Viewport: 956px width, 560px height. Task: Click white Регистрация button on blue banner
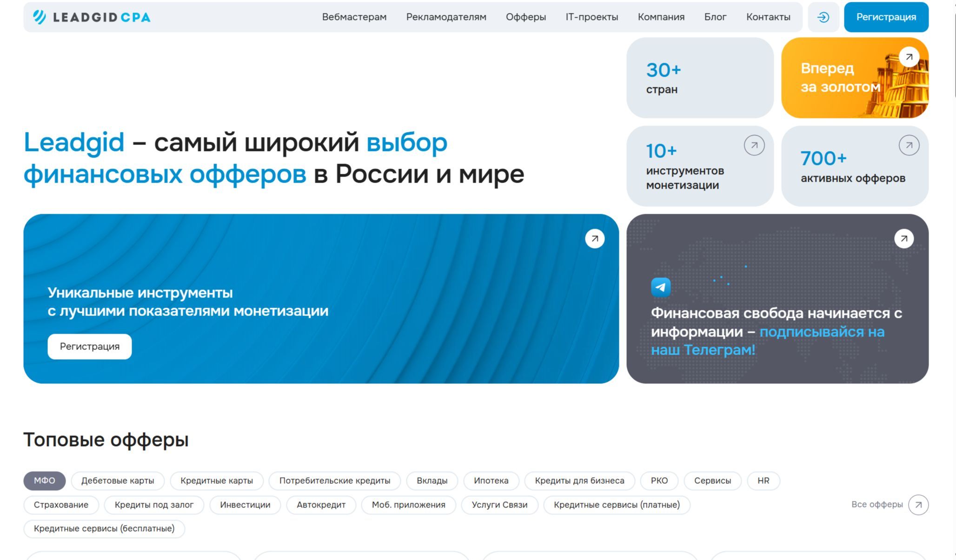89,347
